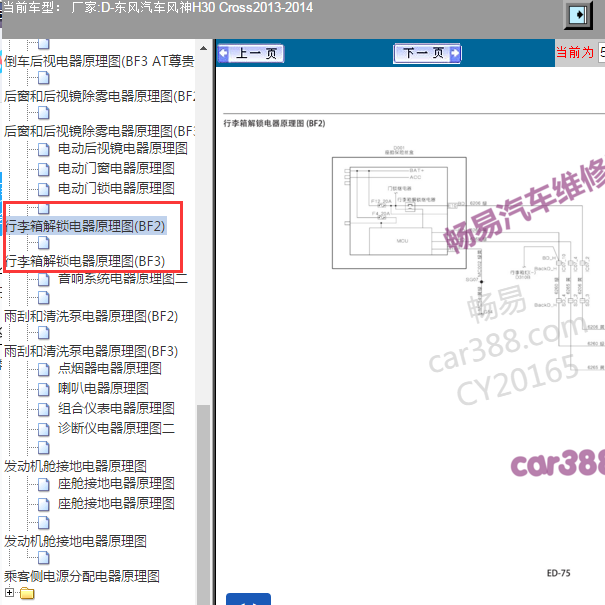Image resolution: width=605 pixels, height=605 pixels.
Task: Click the yellow folder icon at tree bottom
Action: (27, 593)
